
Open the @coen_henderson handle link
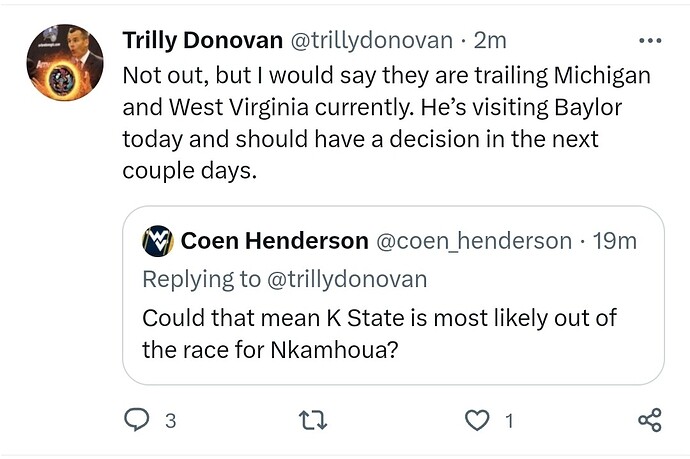473,241
